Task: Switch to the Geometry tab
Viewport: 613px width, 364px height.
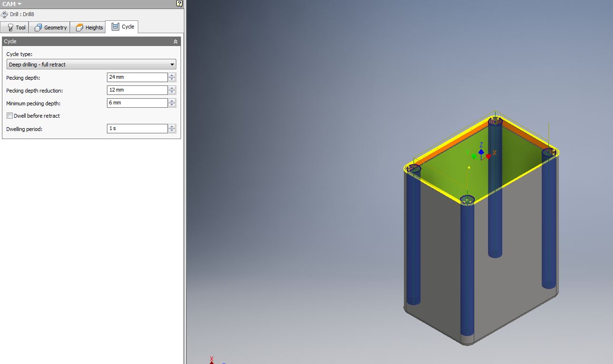Action: pos(50,28)
